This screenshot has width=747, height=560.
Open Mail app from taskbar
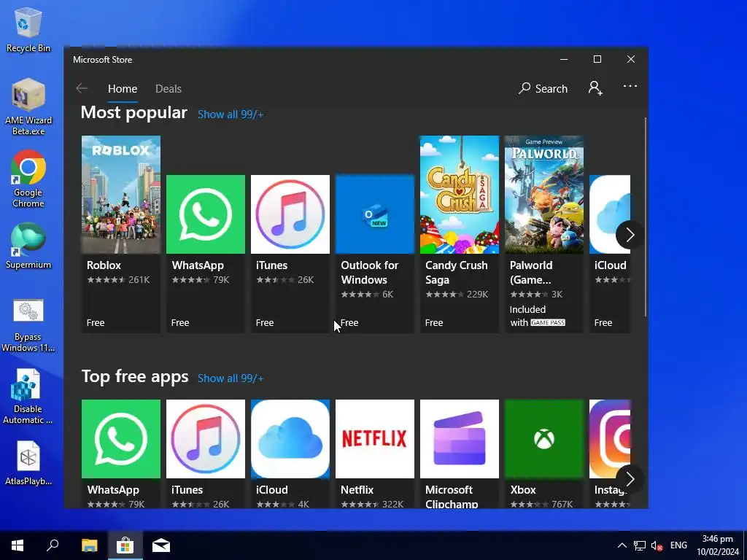point(161,545)
